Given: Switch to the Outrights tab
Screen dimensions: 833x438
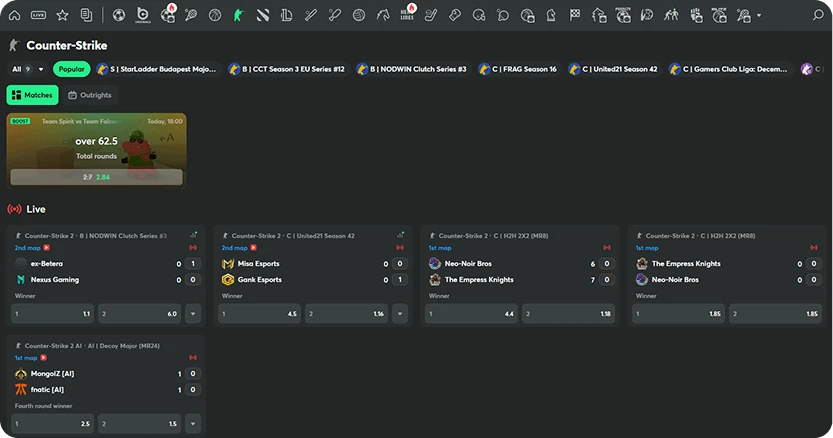Looking at the screenshot, I should click(x=90, y=95).
